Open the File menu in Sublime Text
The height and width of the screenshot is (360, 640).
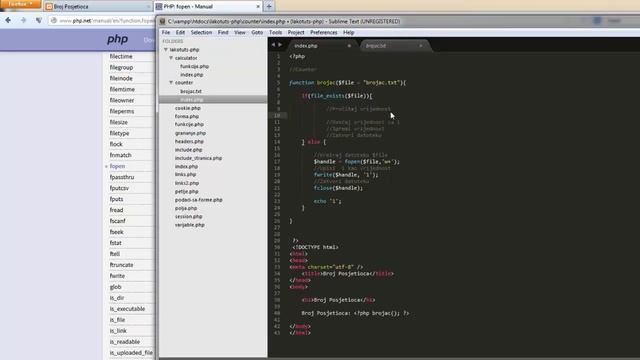(x=166, y=32)
